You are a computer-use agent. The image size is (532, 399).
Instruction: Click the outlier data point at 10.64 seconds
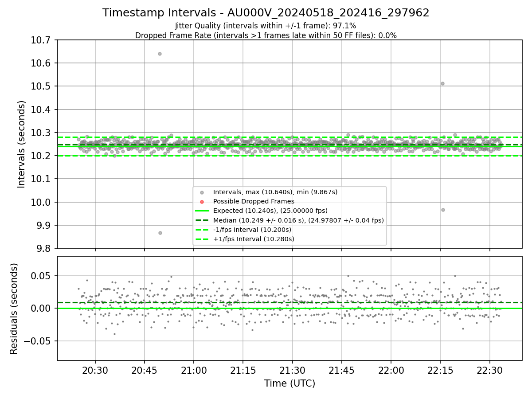(160, 54)
